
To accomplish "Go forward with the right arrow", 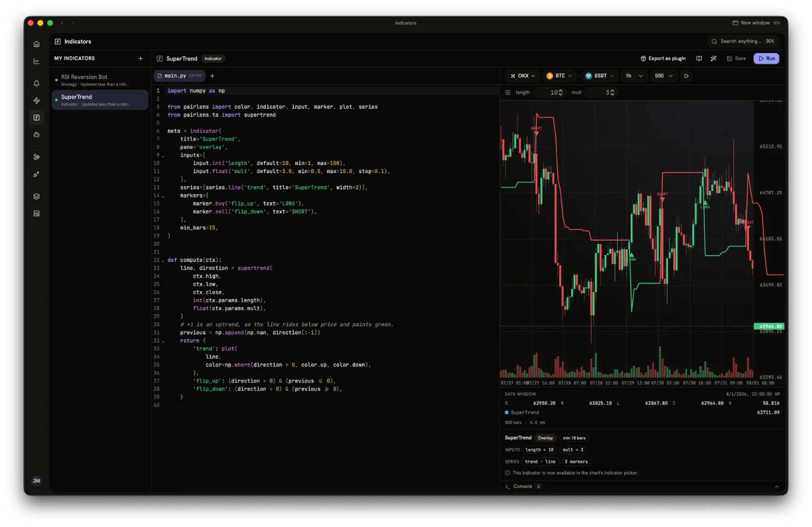I will (73, 23).
